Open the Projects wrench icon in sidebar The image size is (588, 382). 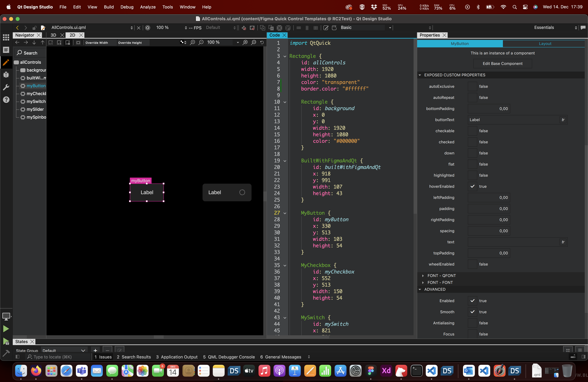tap(6, 87)
